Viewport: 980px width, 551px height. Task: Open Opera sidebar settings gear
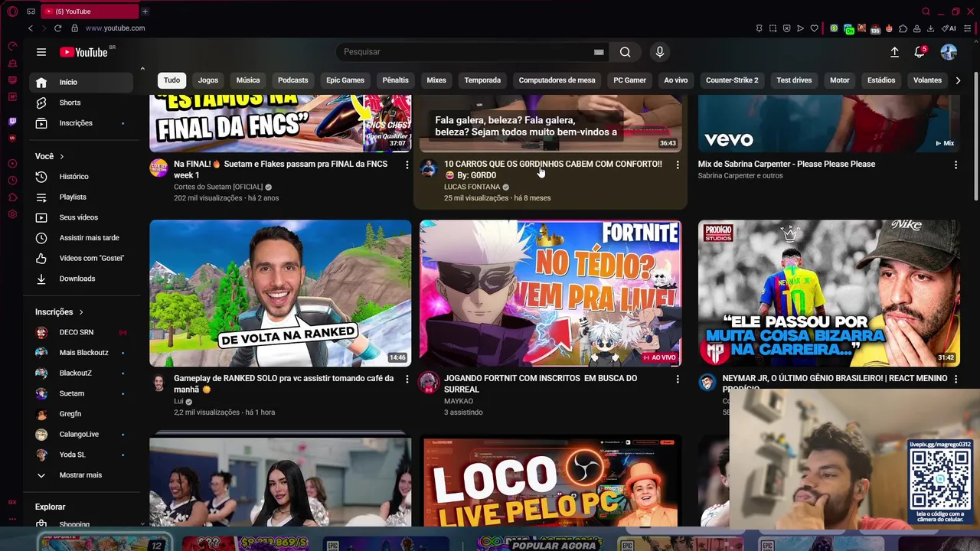(12, 214)
